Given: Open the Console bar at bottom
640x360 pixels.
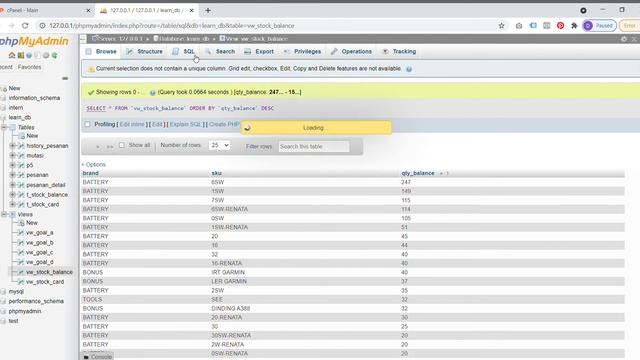Looking at the screenshot, I should point(98,357).
